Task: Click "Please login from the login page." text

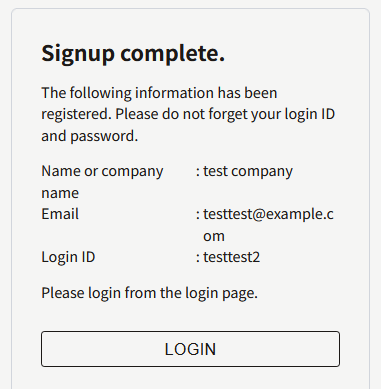Action: pos(150,293)
